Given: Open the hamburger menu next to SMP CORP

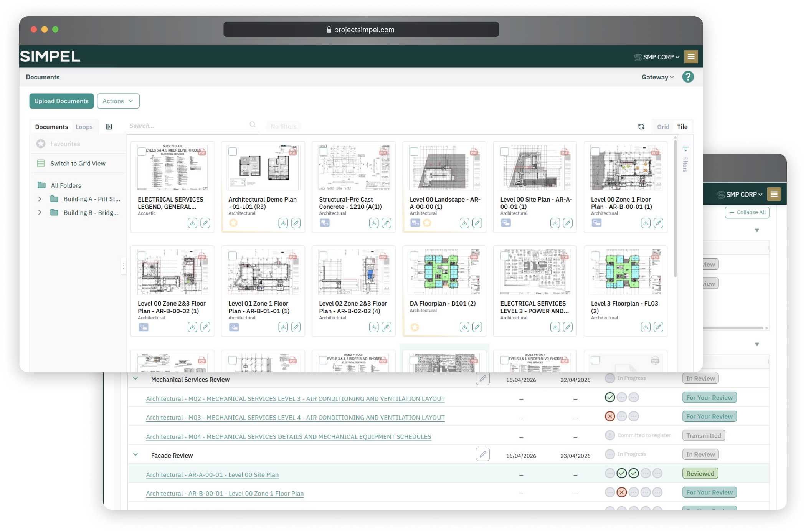Looking at the screenshot, I should (x=691, y=57).
